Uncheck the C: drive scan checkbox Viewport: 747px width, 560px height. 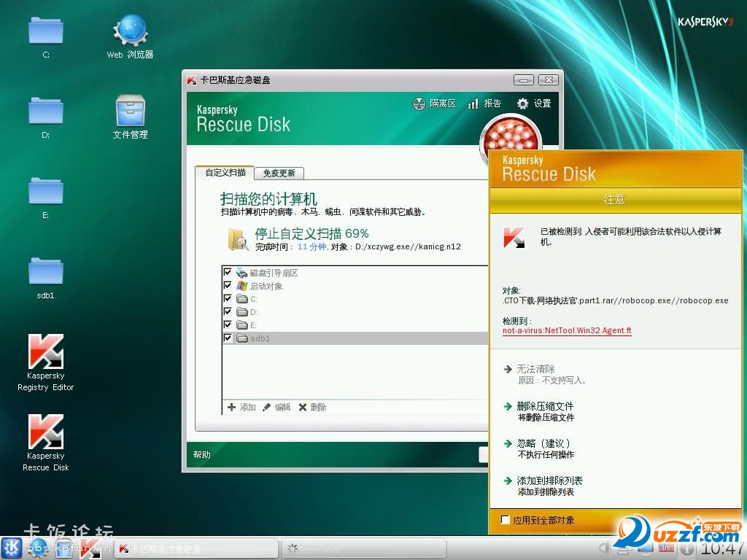coord(228,298)
